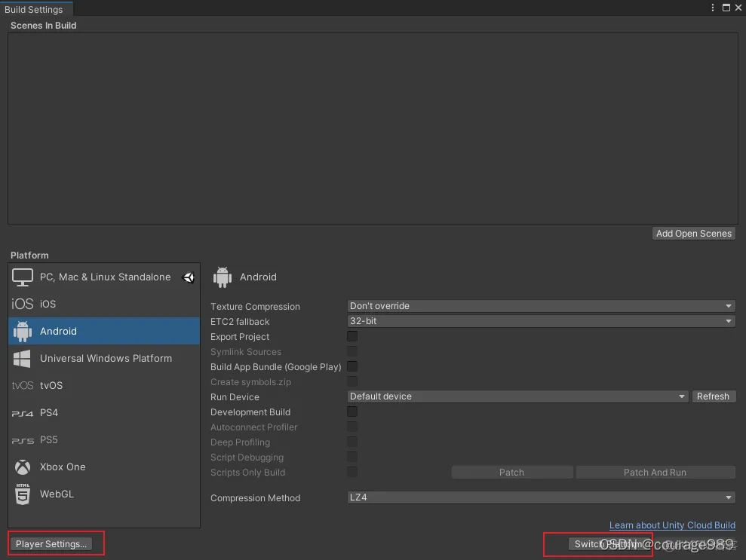
Task: Click the Development Build label
Action: [x=250, y=412]
